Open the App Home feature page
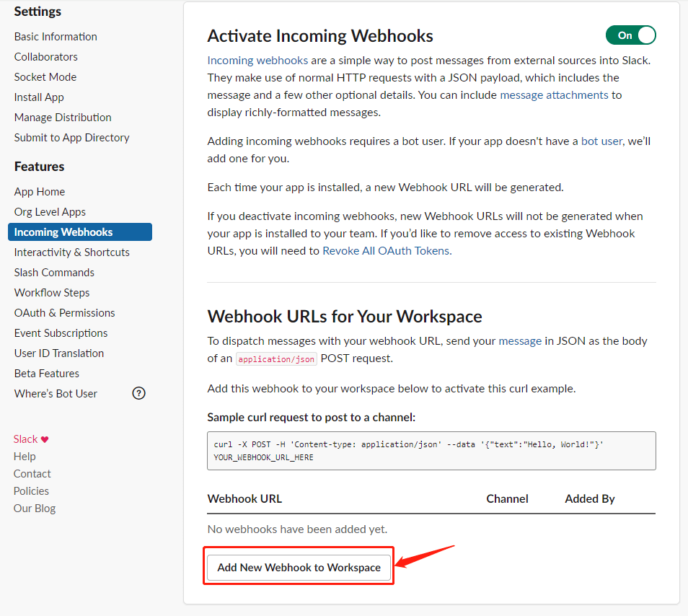 (x=40, y=192)
